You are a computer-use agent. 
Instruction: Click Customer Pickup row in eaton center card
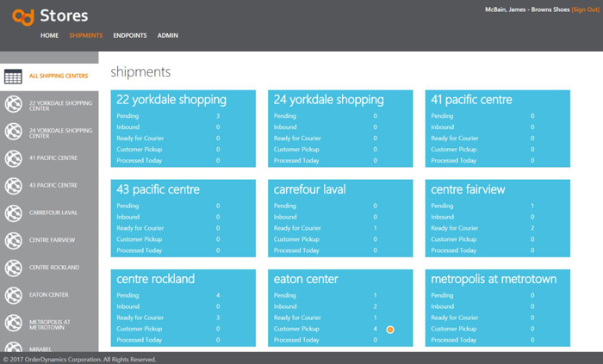coord(326,329)
